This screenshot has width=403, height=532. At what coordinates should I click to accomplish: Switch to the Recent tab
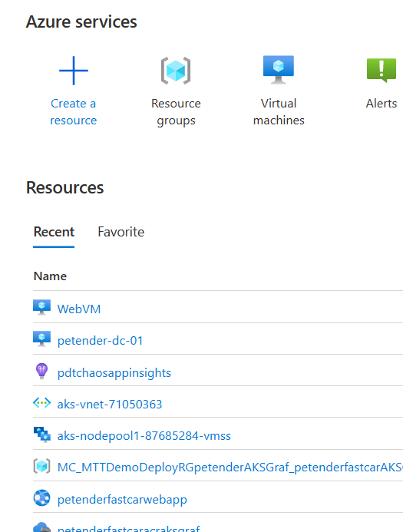[x=54, y=232]
